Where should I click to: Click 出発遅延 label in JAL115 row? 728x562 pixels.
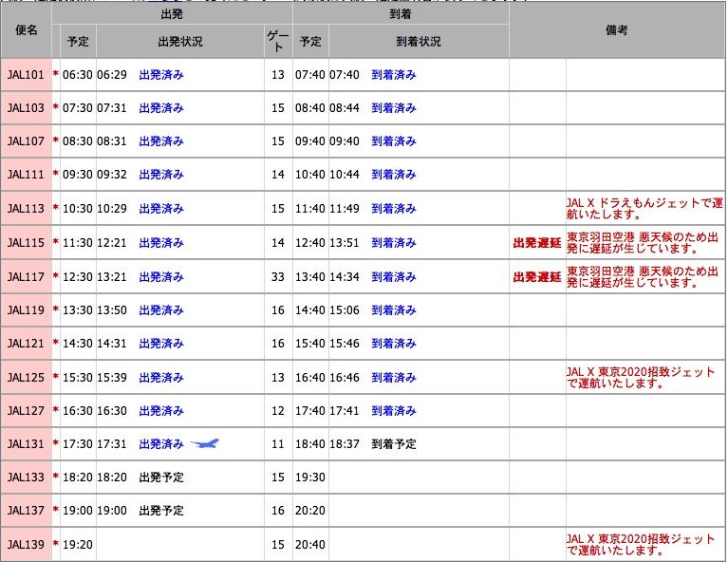[537, 243]
